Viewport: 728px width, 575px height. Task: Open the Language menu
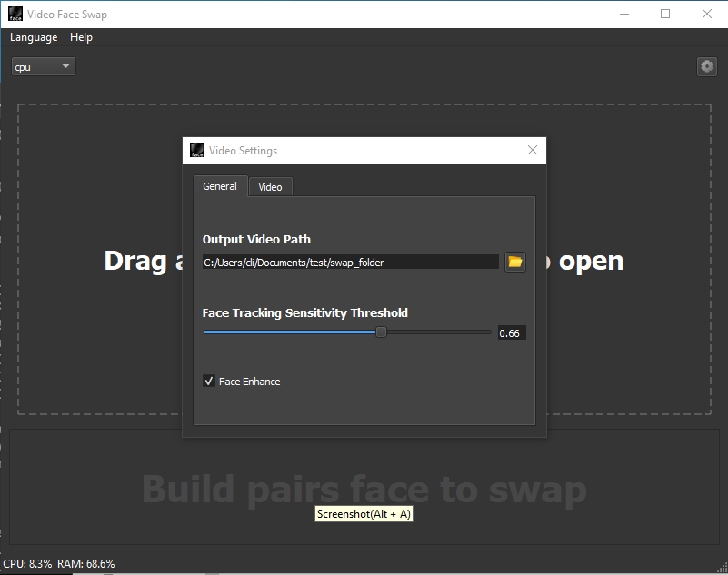[x=34, y=37]
